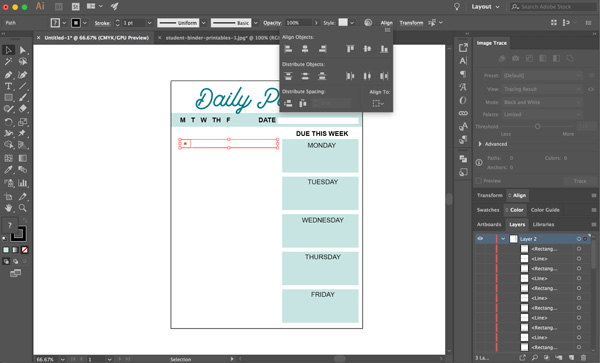Image resolution: width=600 pixels, height=363 pixels.
Task: Open the Style dropdown arrow
Action: click(x=352, y=23)
